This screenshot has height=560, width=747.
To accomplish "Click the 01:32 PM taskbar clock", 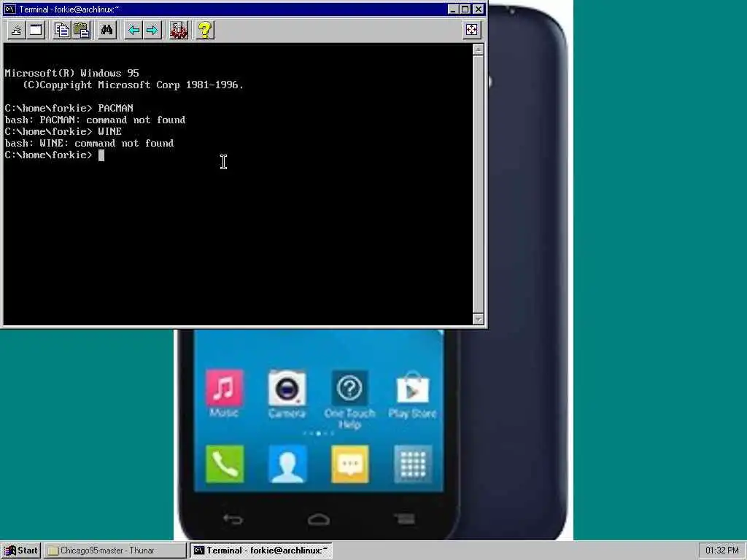I will (721, 551).
